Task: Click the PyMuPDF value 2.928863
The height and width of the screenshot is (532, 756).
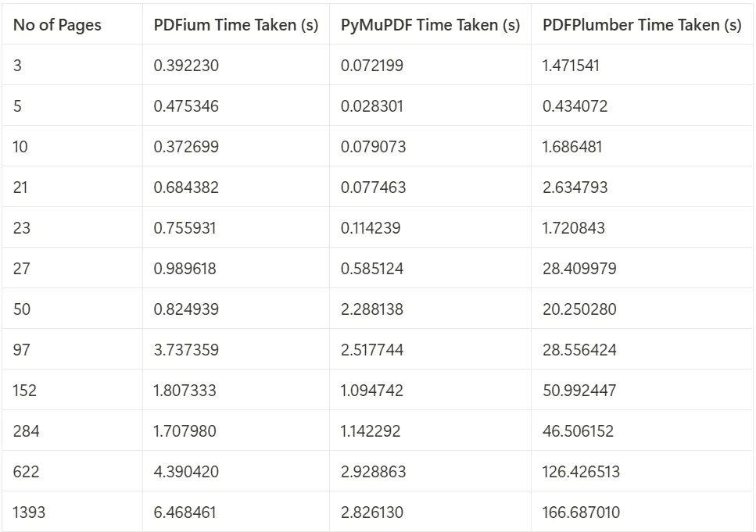Action: (x=373, y=472)
